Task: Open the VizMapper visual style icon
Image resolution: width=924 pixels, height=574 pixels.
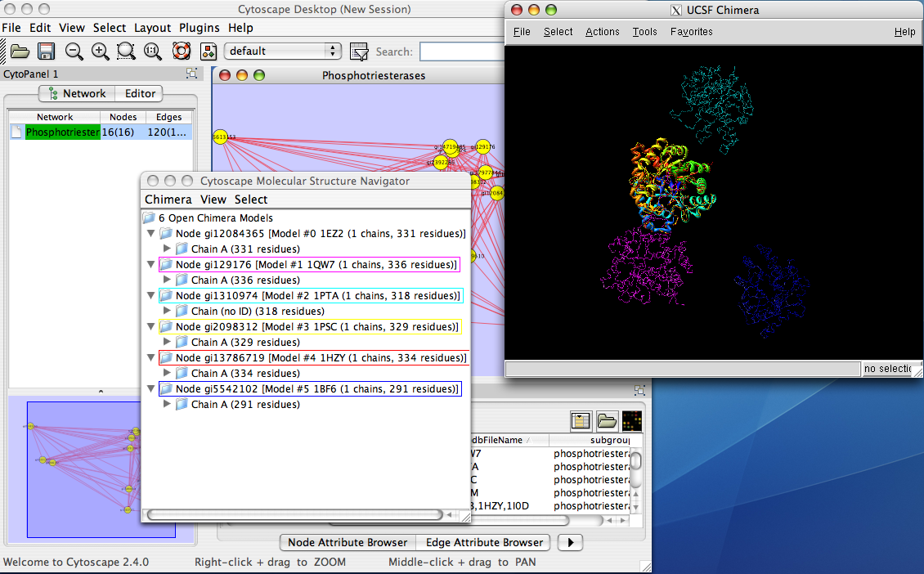Action: pos(209,52)
